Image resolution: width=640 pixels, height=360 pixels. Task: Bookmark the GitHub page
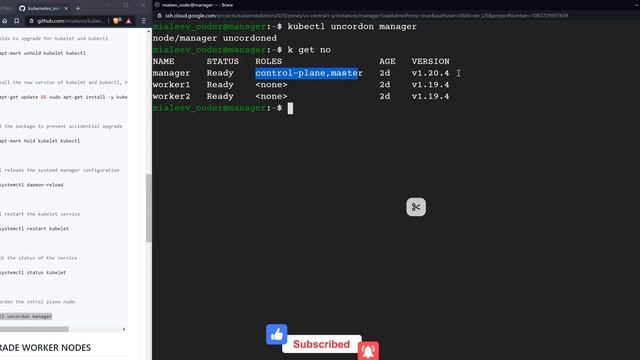point(16,21)
